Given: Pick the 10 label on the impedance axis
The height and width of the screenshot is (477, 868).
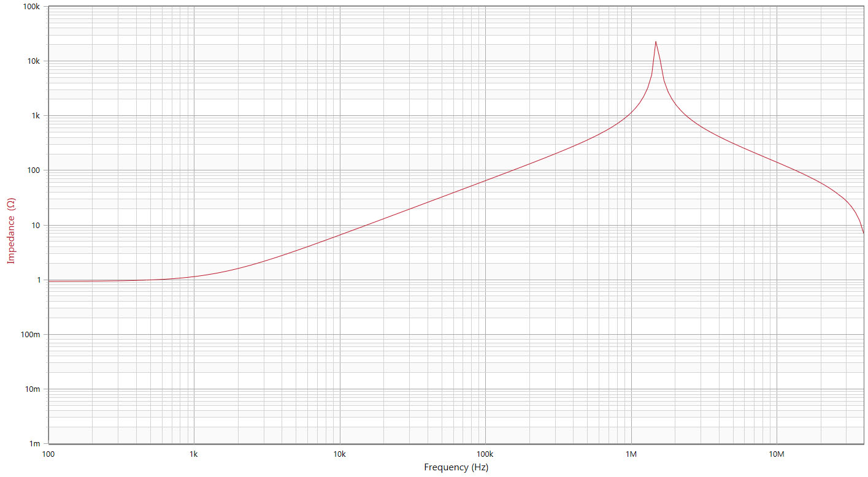Looking at the screenshot, I should [x=36, y=225].
